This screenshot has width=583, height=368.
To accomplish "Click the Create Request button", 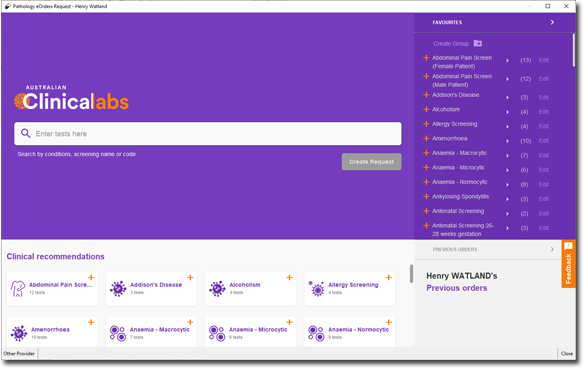I will (371, 162).
